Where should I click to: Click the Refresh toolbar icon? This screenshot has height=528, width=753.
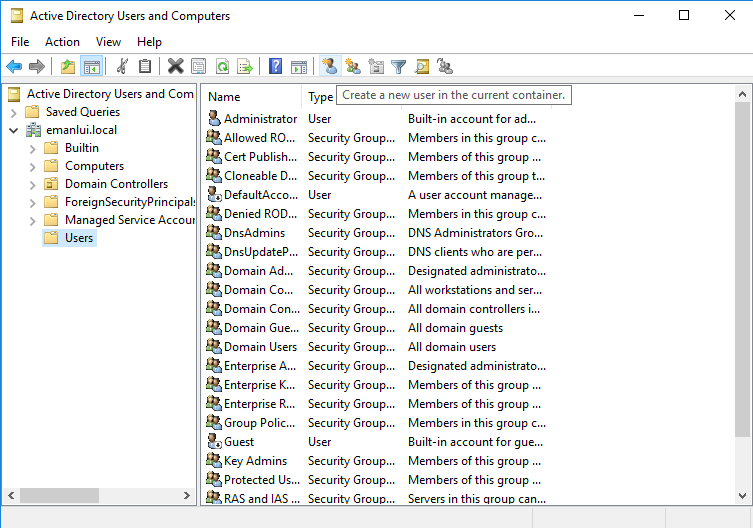point(221,67)
